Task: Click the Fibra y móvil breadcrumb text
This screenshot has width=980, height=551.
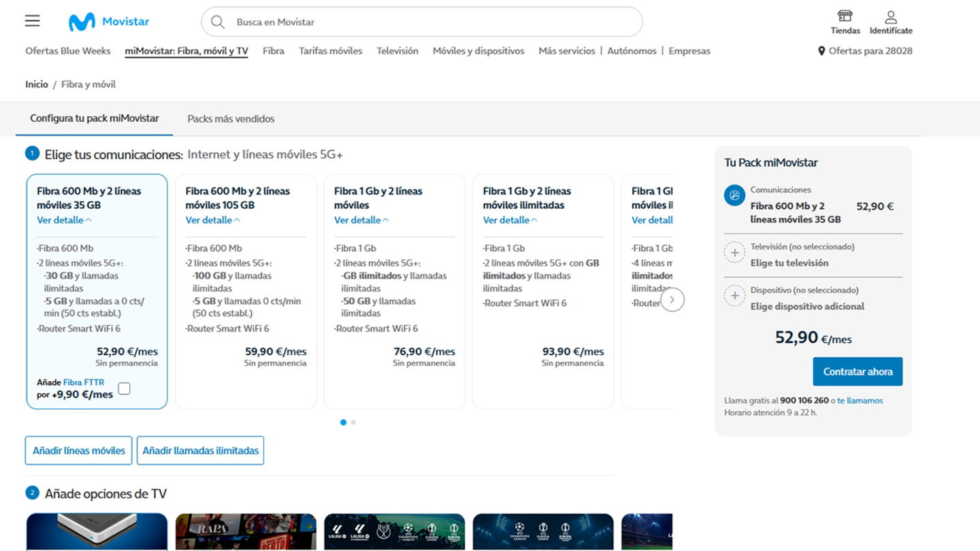Action: click(x=88, y=84)
